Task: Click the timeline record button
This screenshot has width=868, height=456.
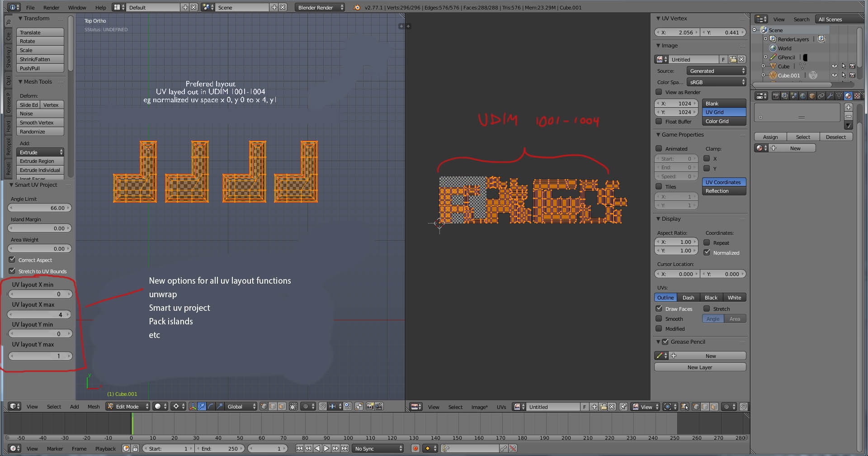Action: 415,448
